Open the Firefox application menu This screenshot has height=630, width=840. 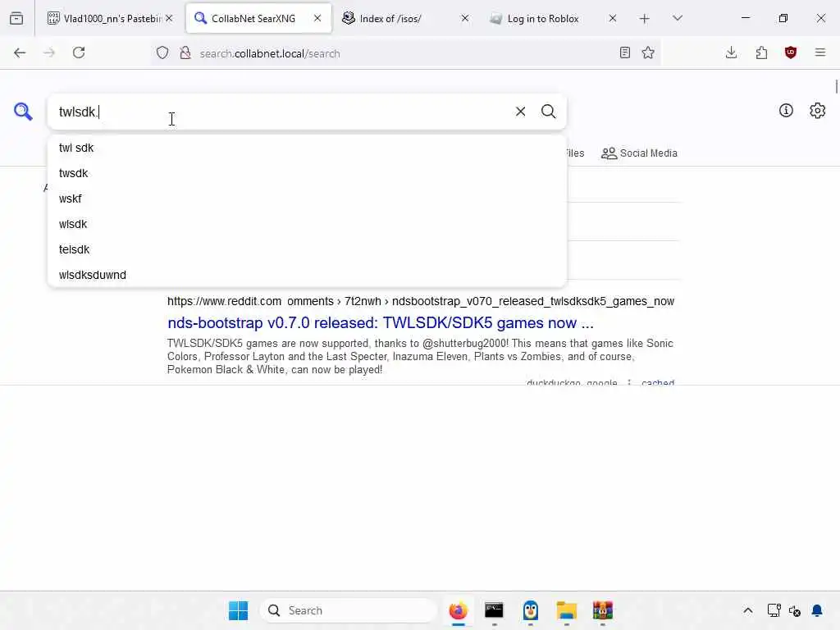point(820,52)
